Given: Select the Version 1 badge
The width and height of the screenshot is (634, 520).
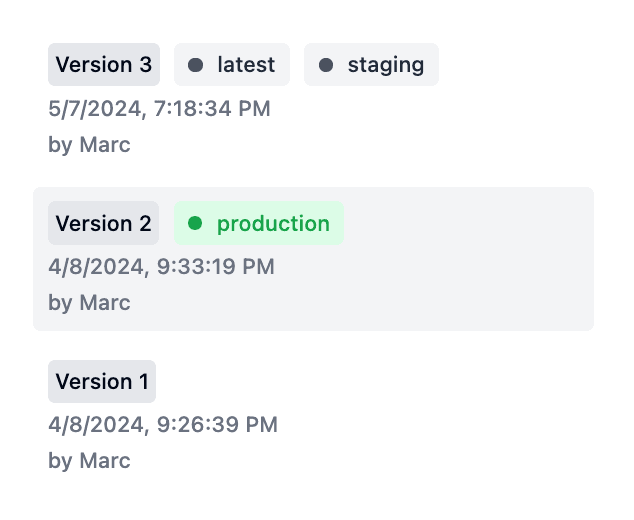Looking at the screenshot, I should (x=102, y=381).
